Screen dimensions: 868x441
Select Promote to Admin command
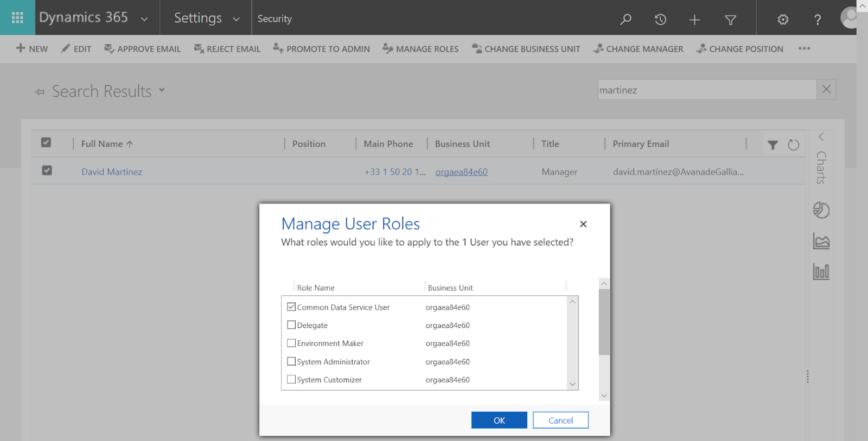pyautogui.click(x=321, y=49)
